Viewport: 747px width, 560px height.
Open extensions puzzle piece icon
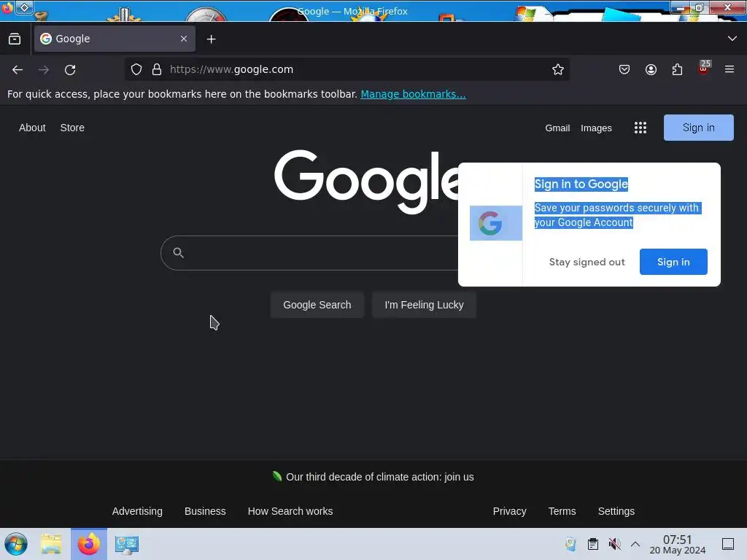tap(677, 69)
